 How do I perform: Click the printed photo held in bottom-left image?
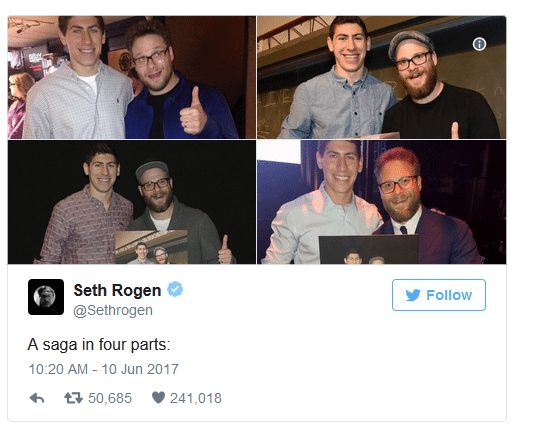pos(151,247)
